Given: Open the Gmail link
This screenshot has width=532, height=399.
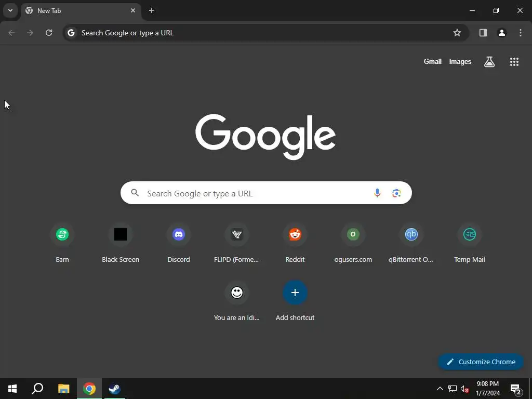Looking at the screenshot, I should (433, 61).
